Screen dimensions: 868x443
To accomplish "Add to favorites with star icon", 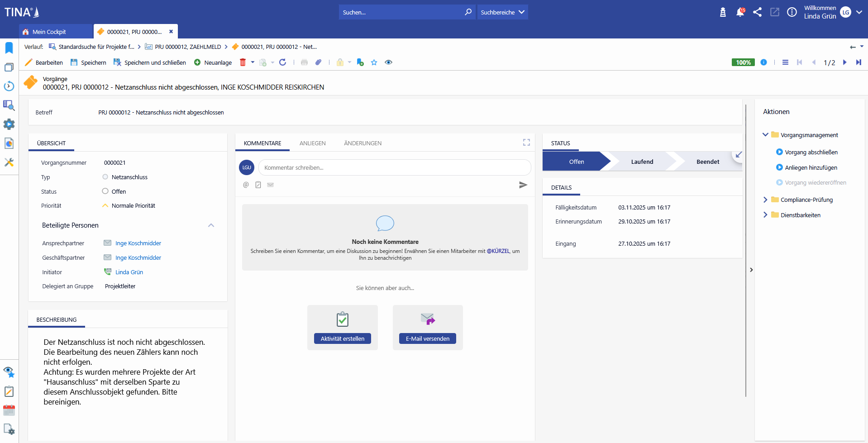I will pos(374,62).
